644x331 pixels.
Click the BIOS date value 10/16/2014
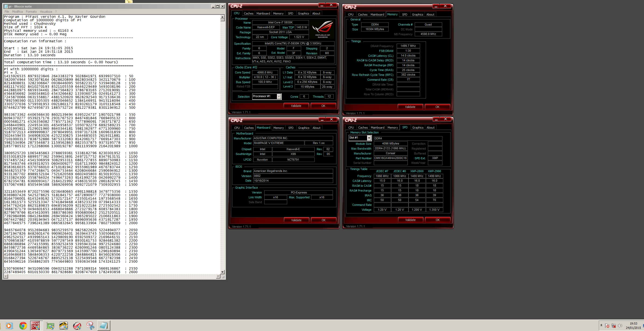pos(293,181)
